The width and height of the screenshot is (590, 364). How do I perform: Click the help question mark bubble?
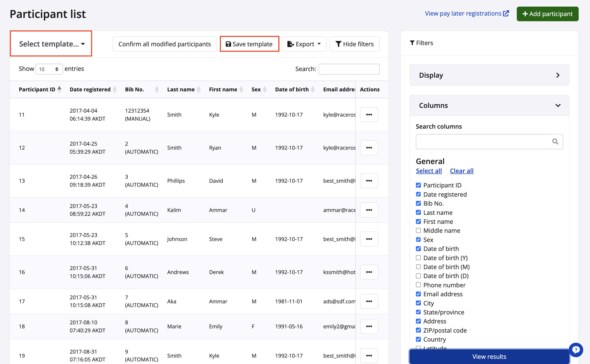point(576,350)
